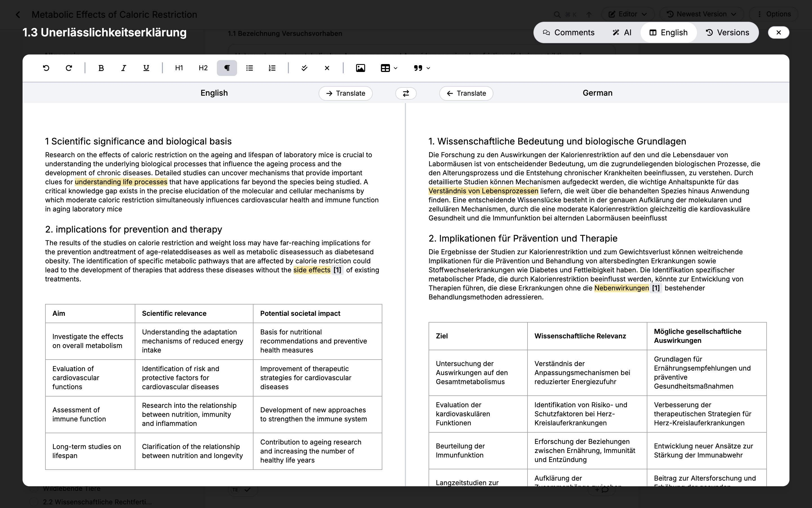The width and height of the screenshot is (812, 508).
Task: Click the 'Ziel' header cell
Action: point(478,336)
